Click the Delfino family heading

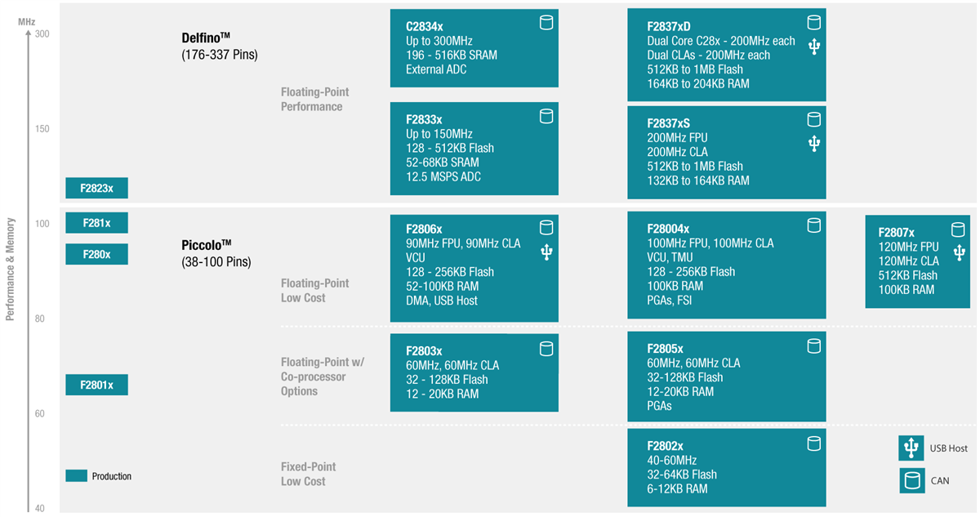(x=207, y=38)
